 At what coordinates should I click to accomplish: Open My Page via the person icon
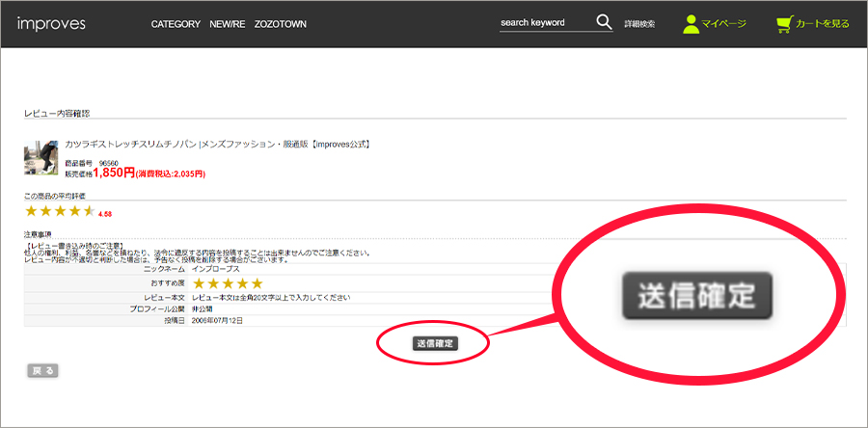[691, 24]
